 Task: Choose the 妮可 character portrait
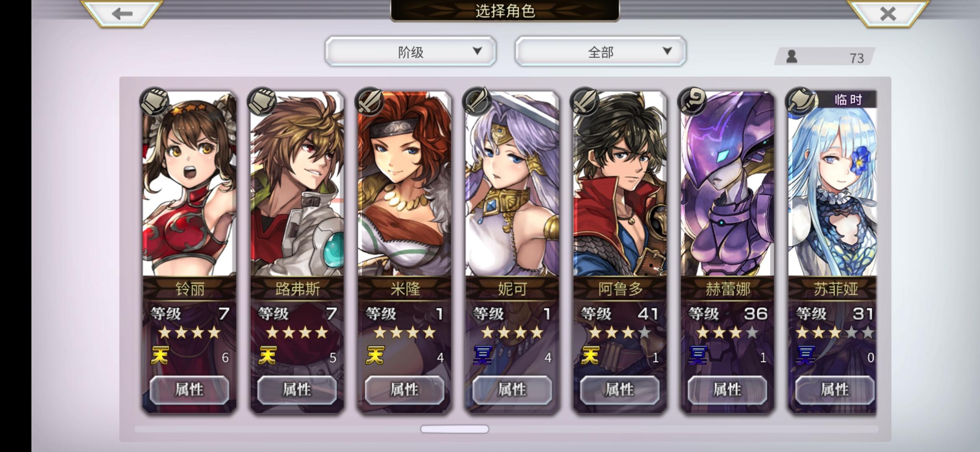tap(512, 184)
